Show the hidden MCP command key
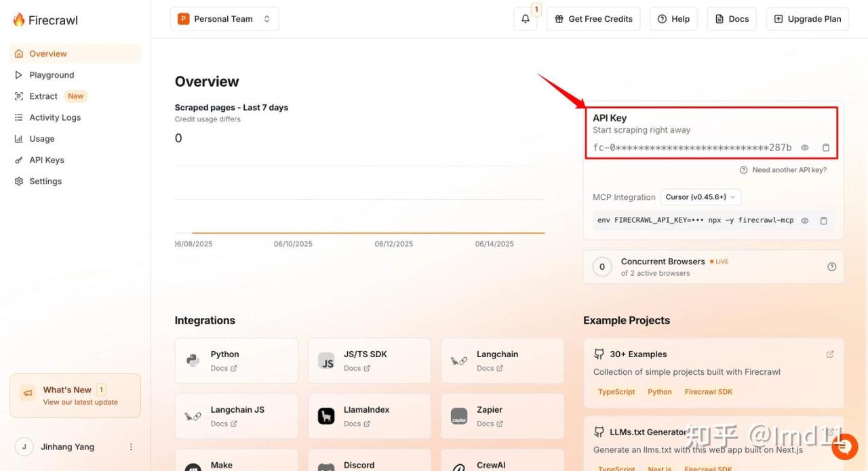 point(805,220)
